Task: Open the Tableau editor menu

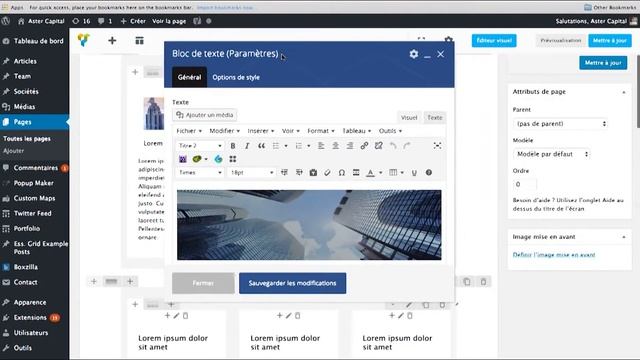Action: click(357, 131)
